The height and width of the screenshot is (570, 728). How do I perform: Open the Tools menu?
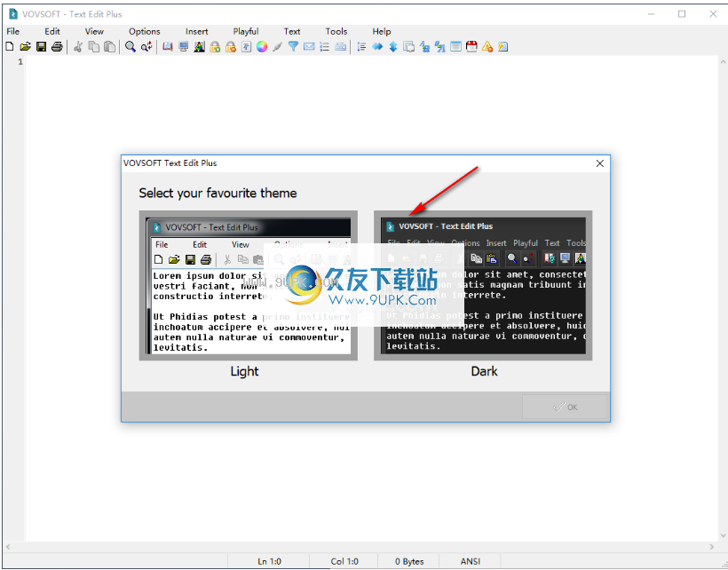click(336, 31)
